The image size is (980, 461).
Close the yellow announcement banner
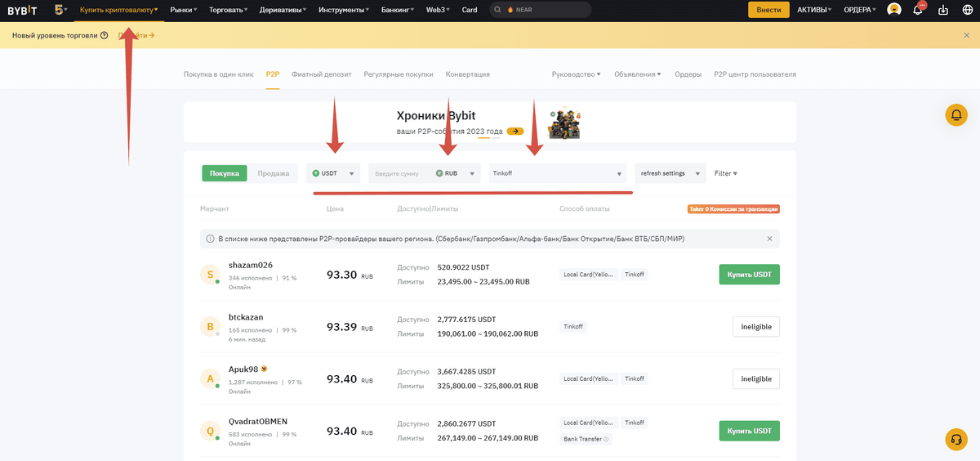(x=967, y=36)
